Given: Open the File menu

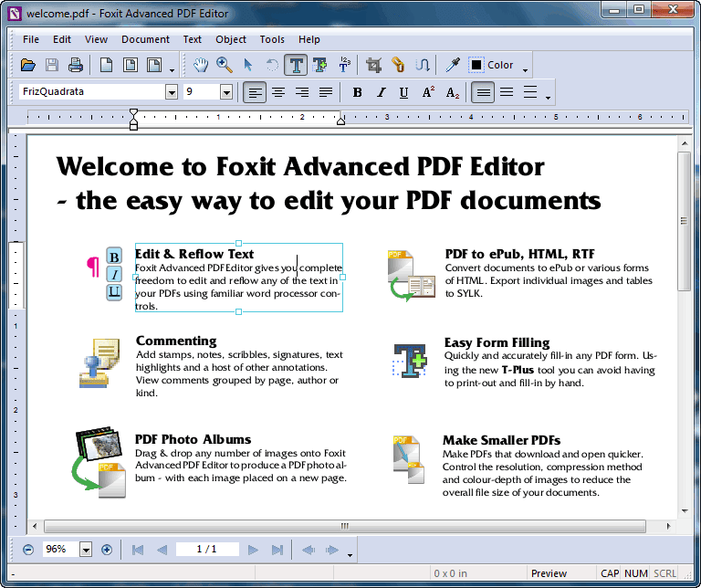Looking at the screenshot, I should [31, 39].
